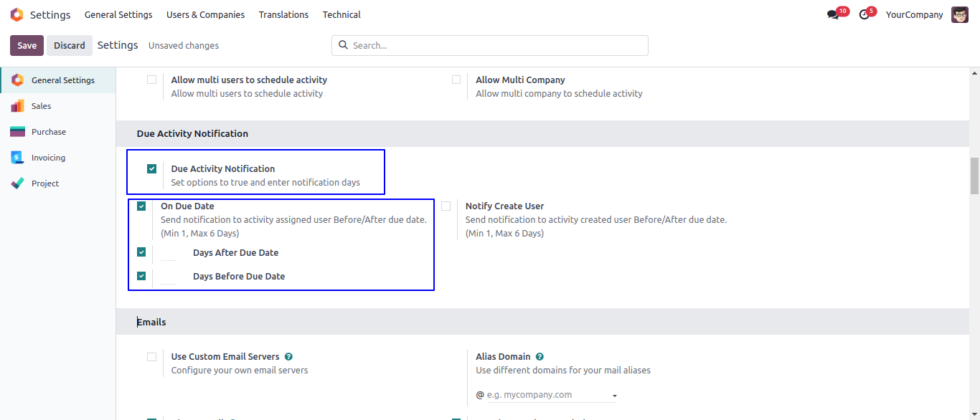
Task: Click the Discard button
Action: (70, 45)
